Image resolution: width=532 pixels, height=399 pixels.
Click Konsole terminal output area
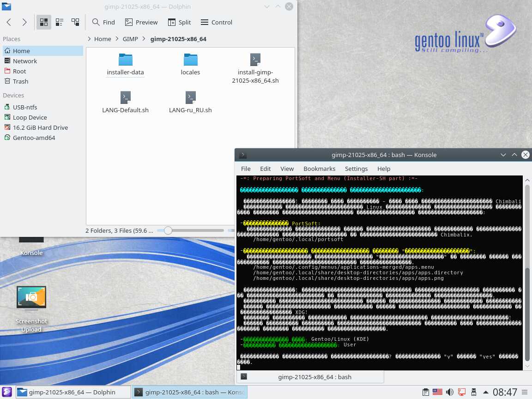(x=380, y=273)
